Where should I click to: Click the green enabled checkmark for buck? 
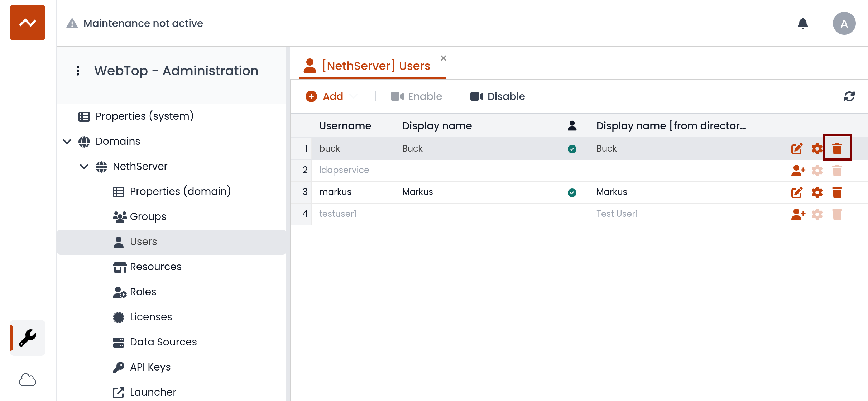point(572,149)
